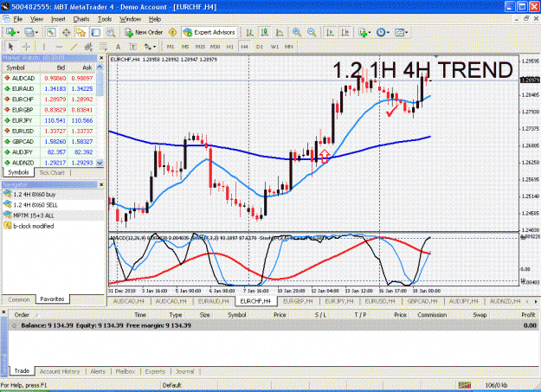Select GBPCAD row in Market Watch
Viewport: 541px width, 392px height.
tap(49, 141)
